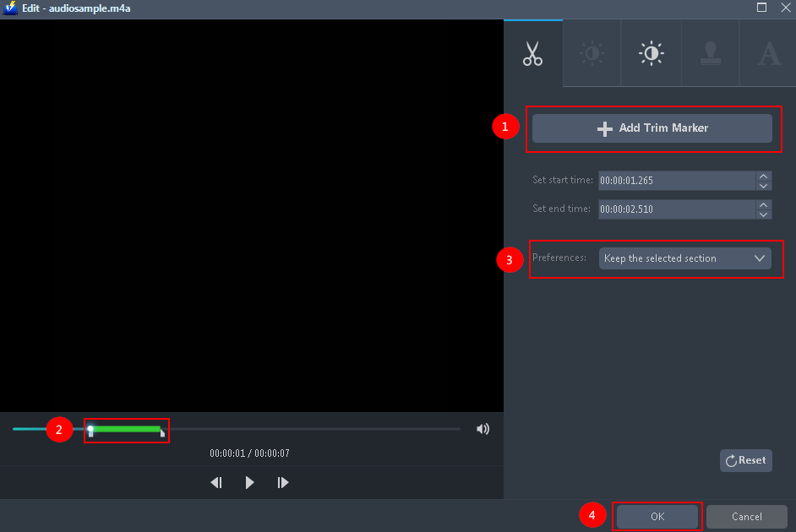Click the Add Trim Marker button
Screen dimensions: 796x532
652,128
